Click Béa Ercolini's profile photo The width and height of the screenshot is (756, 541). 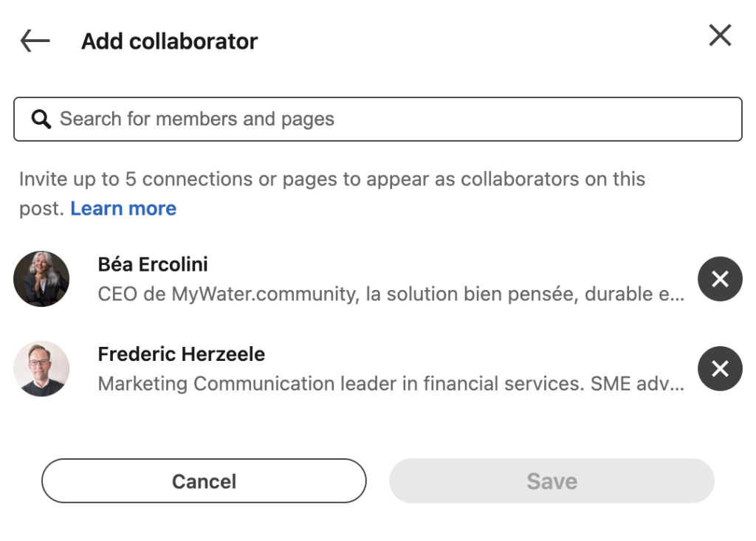point(41,279)
